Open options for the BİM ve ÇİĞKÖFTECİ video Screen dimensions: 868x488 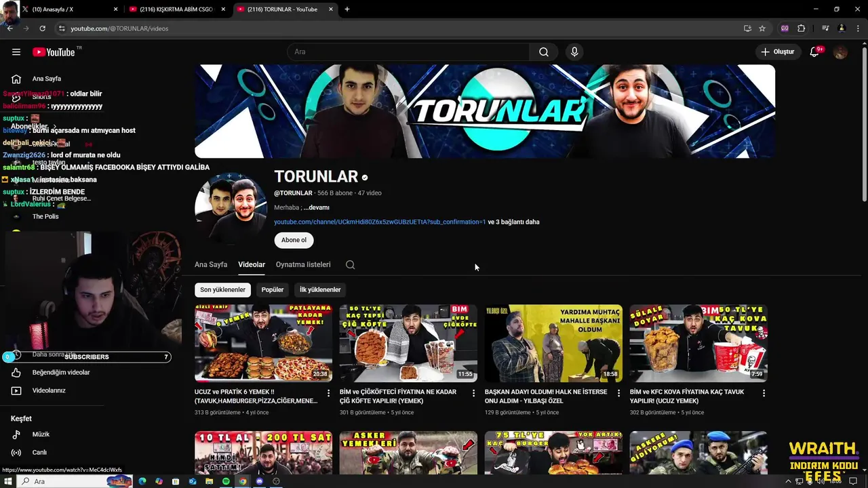(473, 393)
